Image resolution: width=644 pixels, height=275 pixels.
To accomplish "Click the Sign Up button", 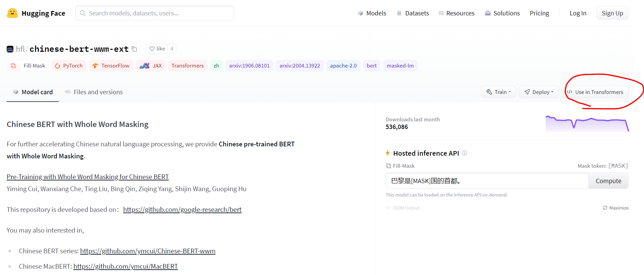I will click(612, 13).
